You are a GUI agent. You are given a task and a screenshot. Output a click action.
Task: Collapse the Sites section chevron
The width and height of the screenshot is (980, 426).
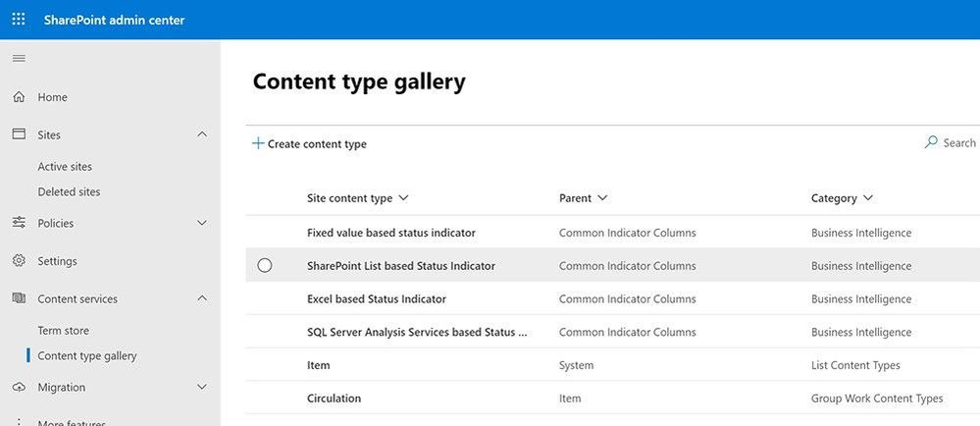[202, 134]
